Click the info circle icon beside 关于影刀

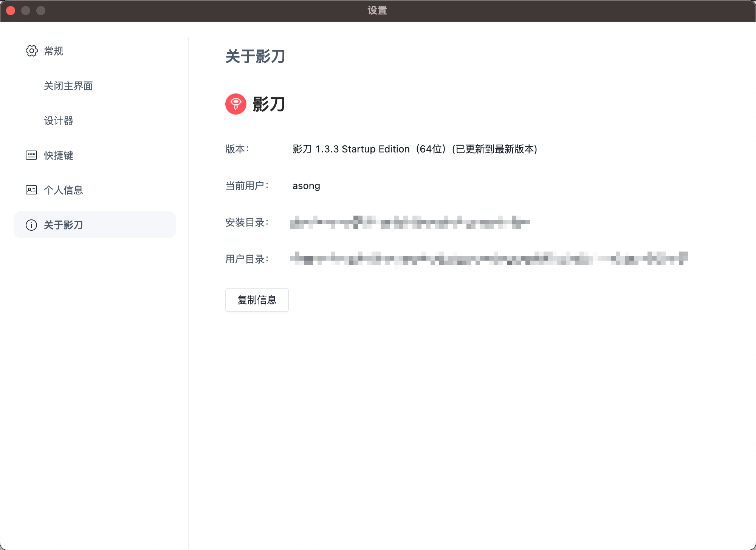31,225
